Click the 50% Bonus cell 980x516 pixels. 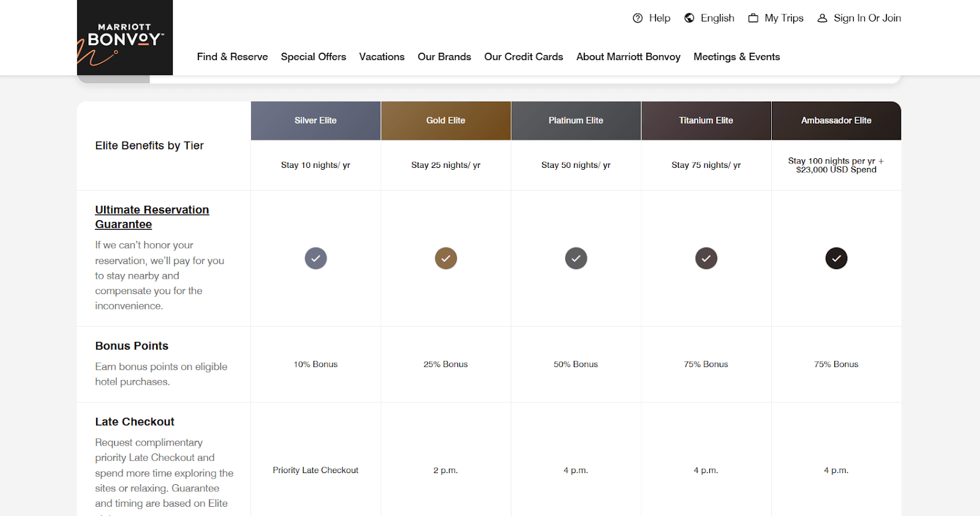click(x=576, y=365)
